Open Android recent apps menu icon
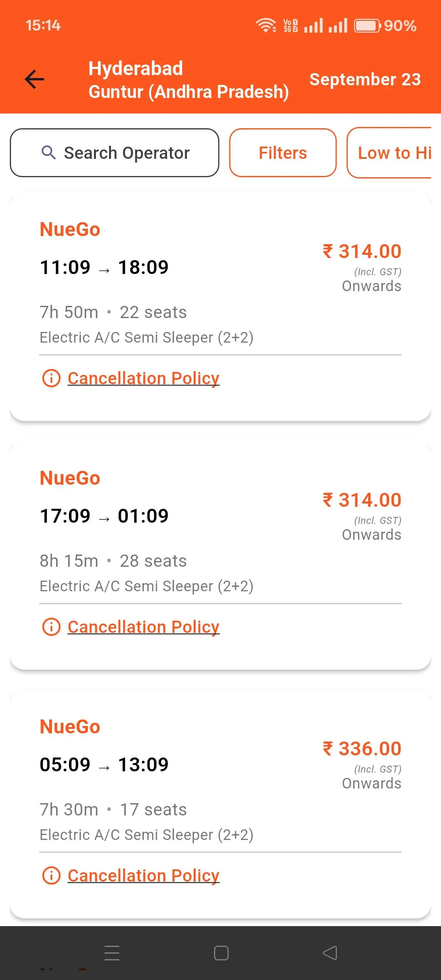This screenshot has height=980, width=441. point(111,953)
